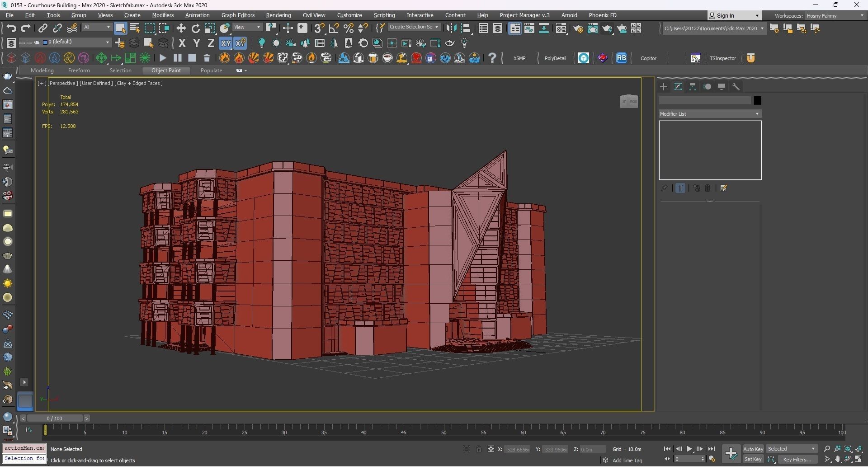Screen dimensions: 868x470
Task: Click the Play Animation button
Action: pos(689,449)
